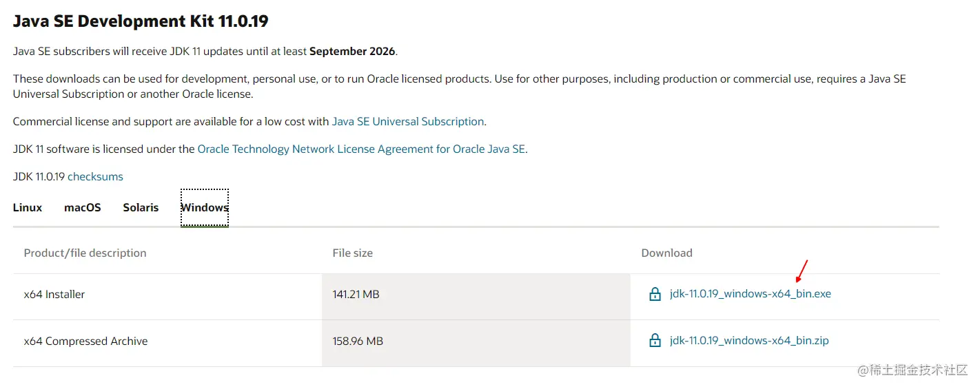The image size is (980, 389).
Task: Click the lock icon beside the .exe download
Action: point(655,294)
